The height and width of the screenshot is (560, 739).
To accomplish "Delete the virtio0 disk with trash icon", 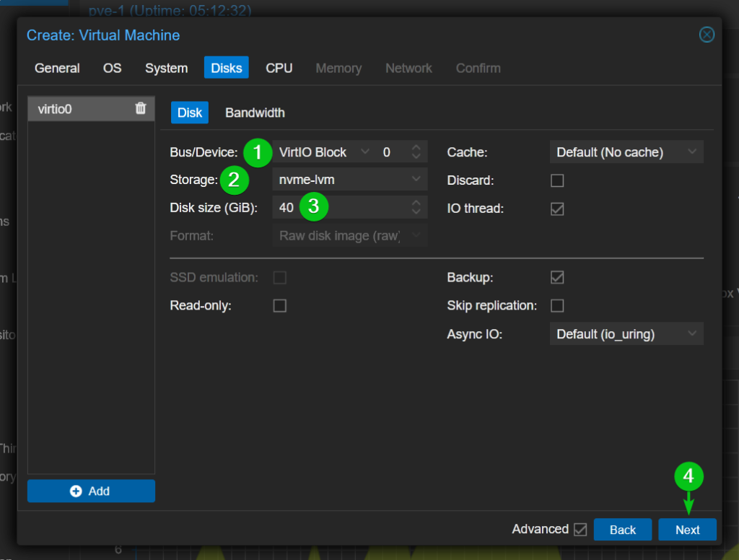I will [x=141, y=108].
